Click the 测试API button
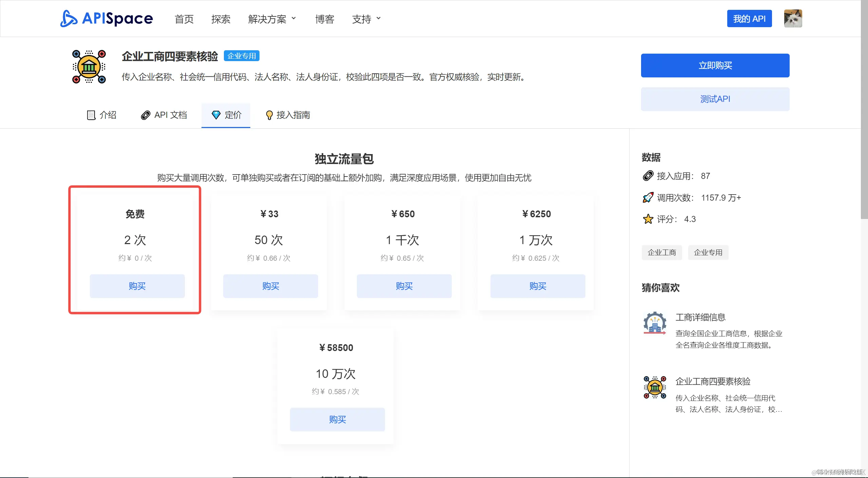 tap(715, 99)
